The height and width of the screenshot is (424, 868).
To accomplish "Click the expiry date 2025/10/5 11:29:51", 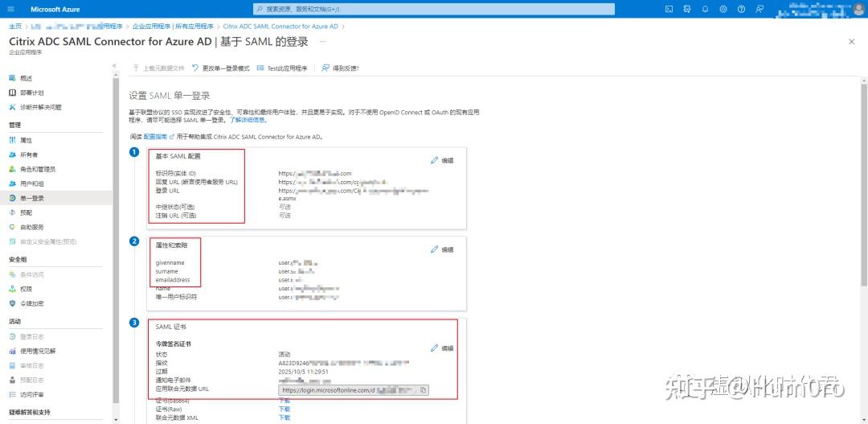I will click(x=303, y=372).
